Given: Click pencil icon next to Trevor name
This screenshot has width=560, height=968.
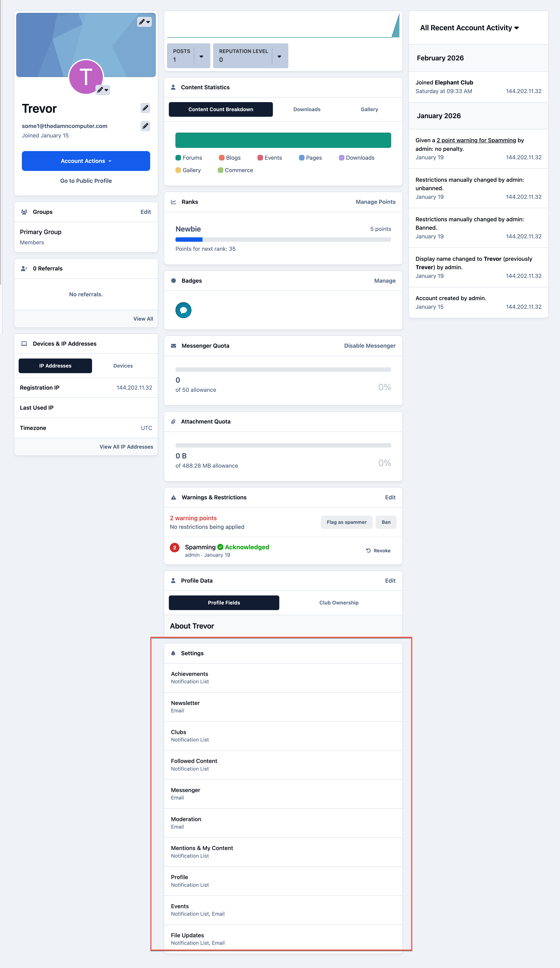Looking at the screenshot, I should point(145,108).
